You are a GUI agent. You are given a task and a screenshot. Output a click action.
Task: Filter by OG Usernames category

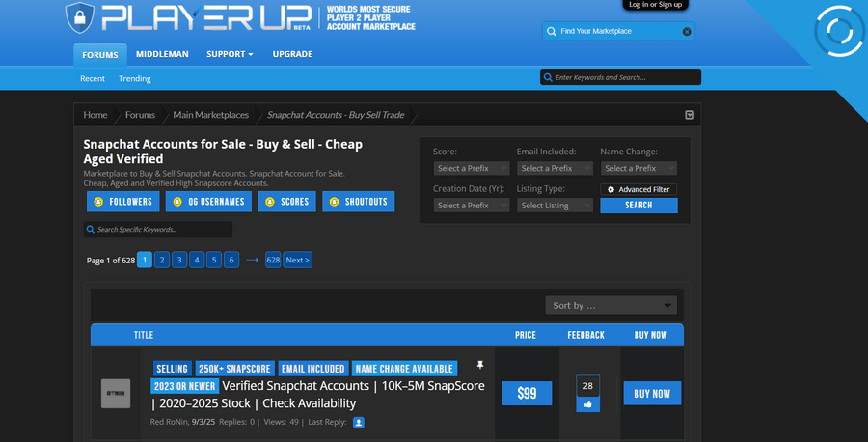pyautogui.click(x=208, y=202)
